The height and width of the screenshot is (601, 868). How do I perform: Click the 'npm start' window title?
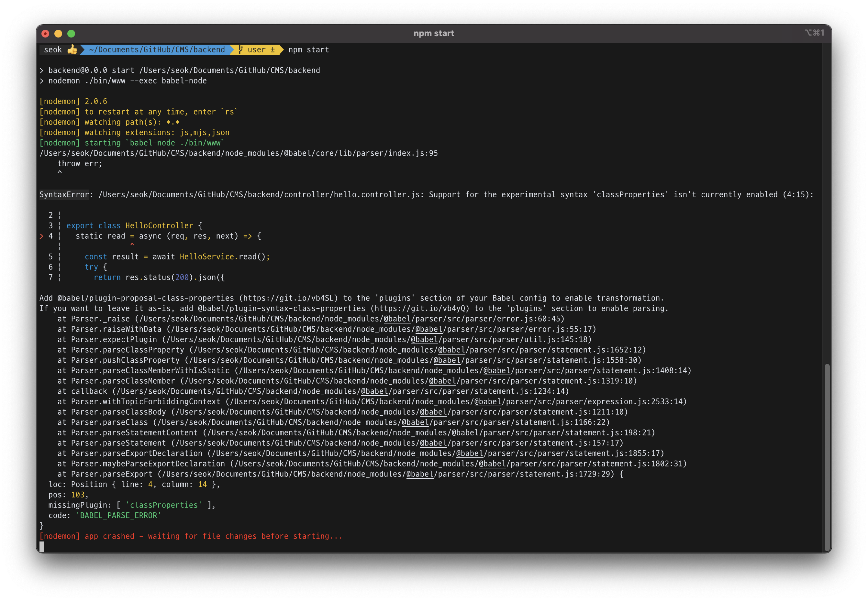[x=434, y=34]
